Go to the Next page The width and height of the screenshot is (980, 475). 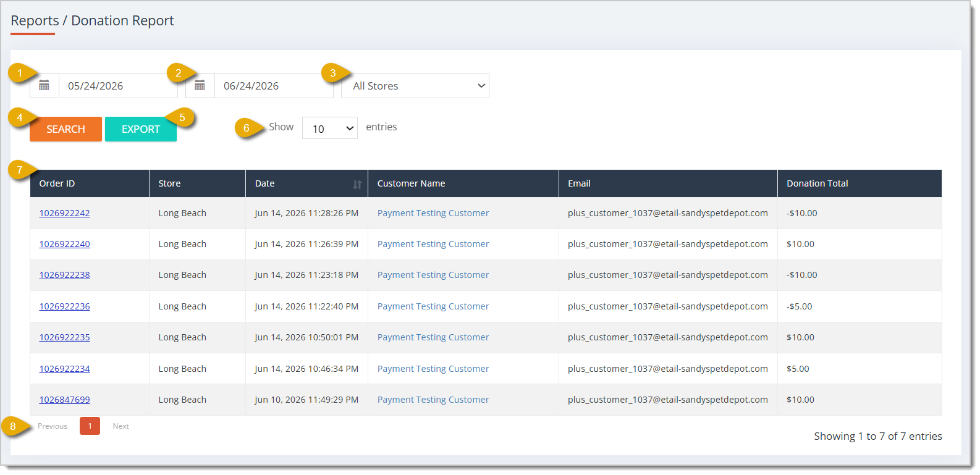[121, 426]
